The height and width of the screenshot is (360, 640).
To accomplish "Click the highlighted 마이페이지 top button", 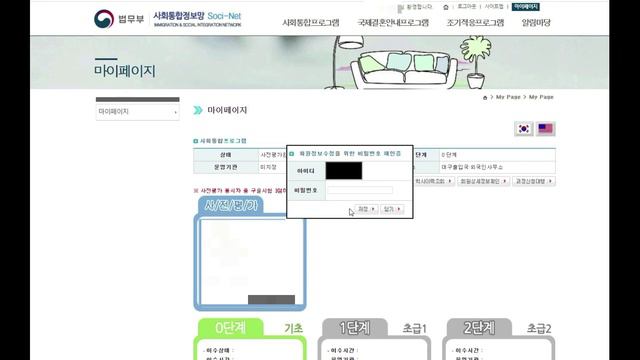I will click(526, 7).
